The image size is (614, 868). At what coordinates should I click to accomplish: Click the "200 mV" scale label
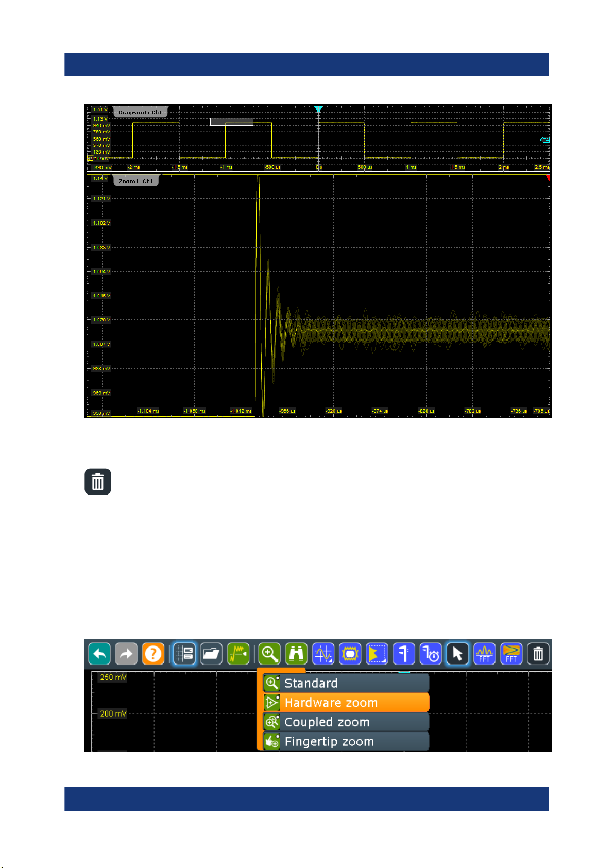coord(113,713)
